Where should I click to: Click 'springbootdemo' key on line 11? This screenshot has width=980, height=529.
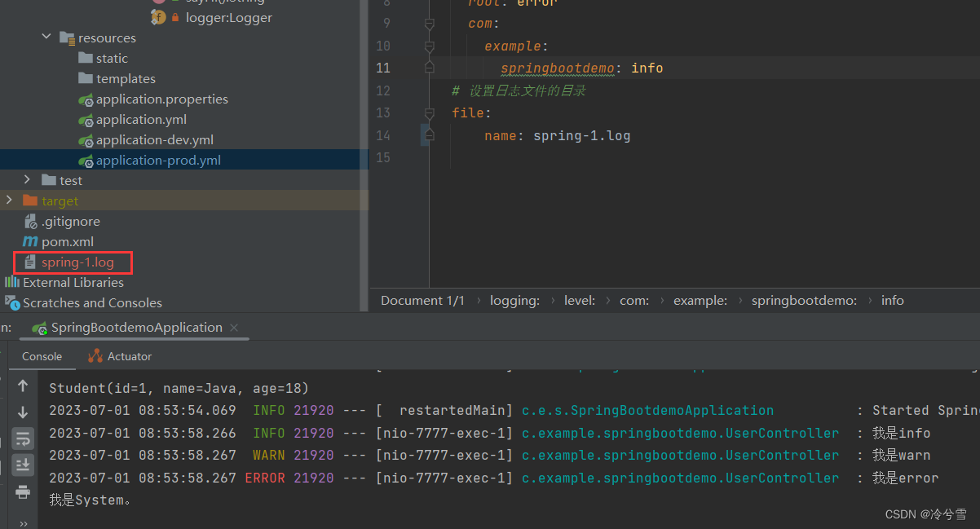coord(558,68)
